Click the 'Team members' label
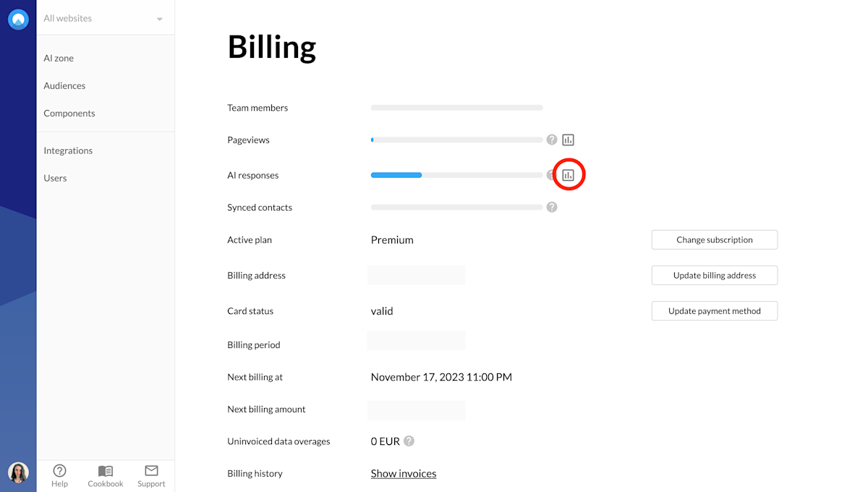Screen dimensions: 868x492 click(x=258, y=108)
